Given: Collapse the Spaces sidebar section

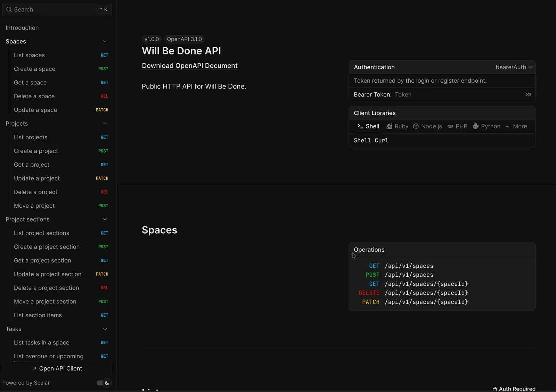Looking at the screenshot, I should click(x=105, y=41).
